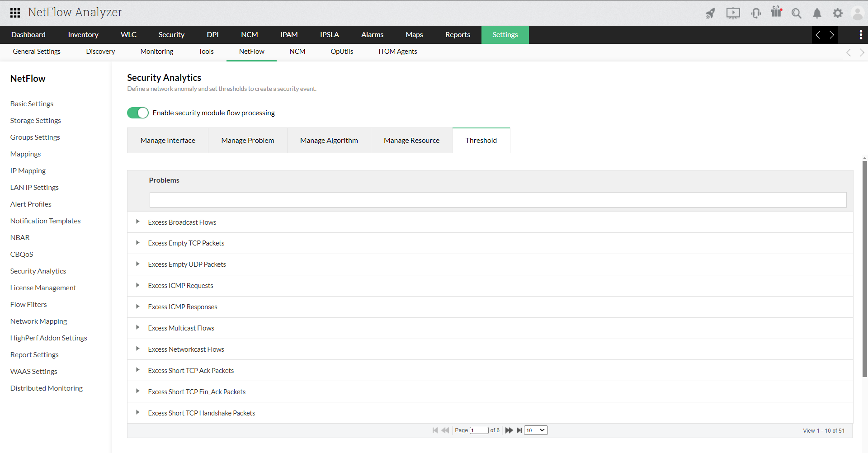
Task: Switch to Manage Algorithm tab
Action: 329,141
